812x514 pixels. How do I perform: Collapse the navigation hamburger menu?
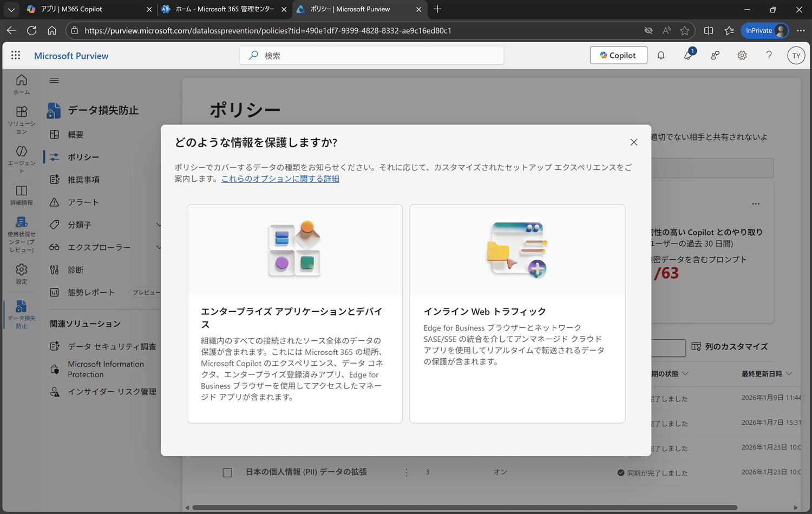(x=54, y=81)
